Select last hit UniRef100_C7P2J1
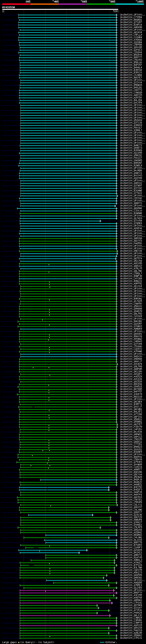Image resolution: width=146 pixels, height=644 pixels. (131, 638)
